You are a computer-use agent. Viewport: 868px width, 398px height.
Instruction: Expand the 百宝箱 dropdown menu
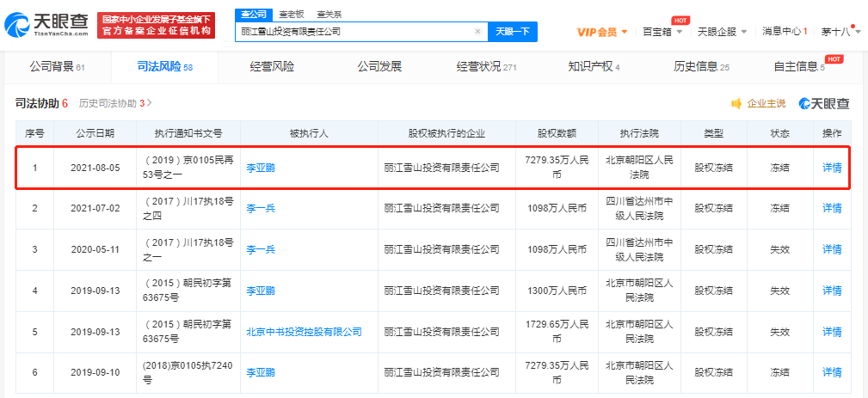(x=662, y=32)
